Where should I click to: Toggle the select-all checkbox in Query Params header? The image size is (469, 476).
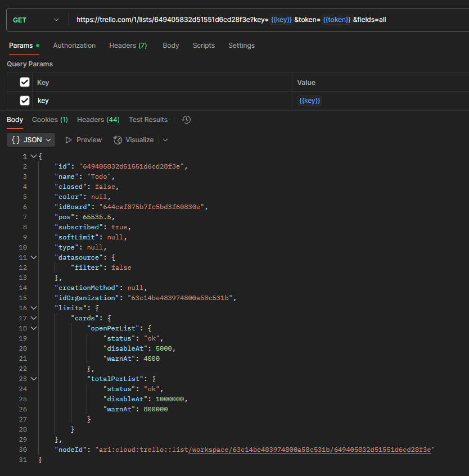pos(25,83)
